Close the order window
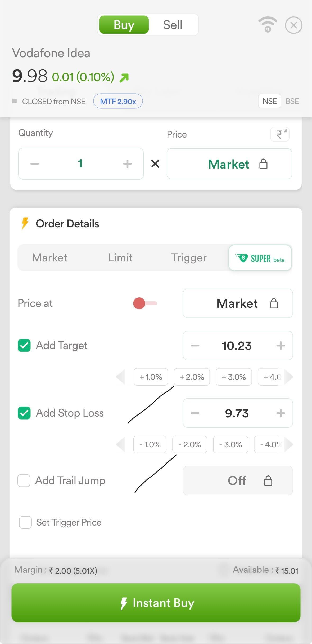The width and height of the screenshot is (312, 644). [293, 25]
